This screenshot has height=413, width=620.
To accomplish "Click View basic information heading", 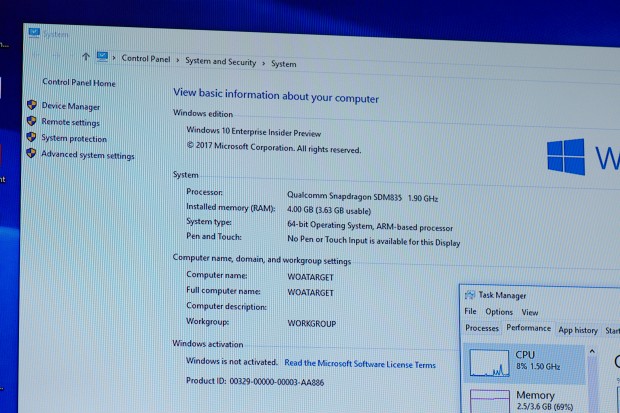I will pos(276,95).
